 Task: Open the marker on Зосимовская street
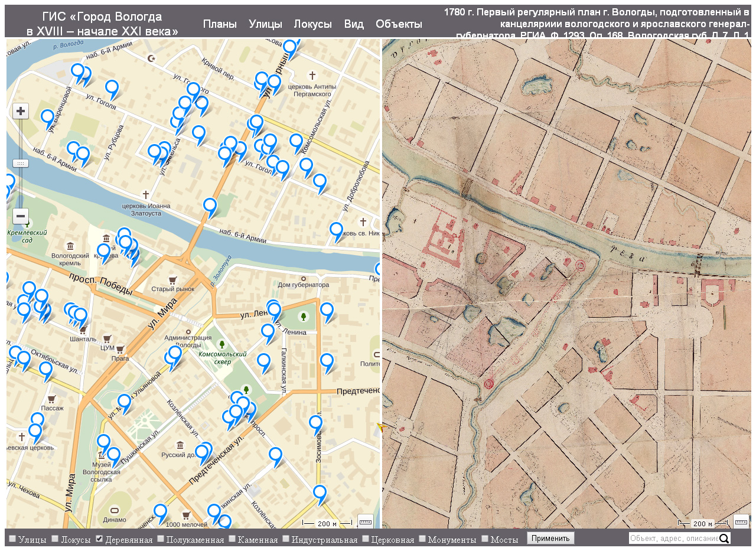(x=315, y=423)
